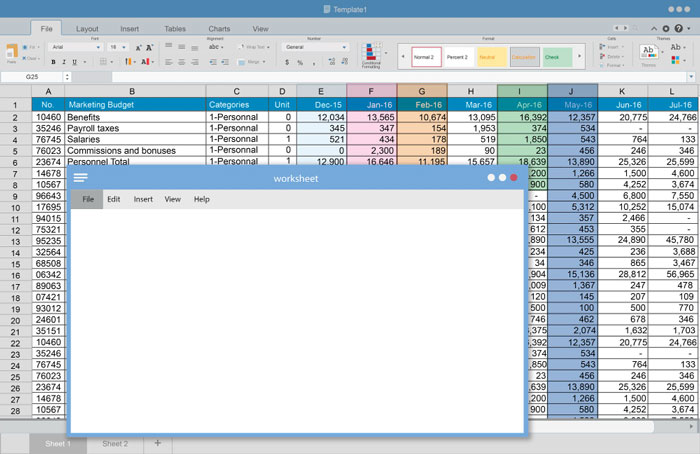The height and width of the screenshot is (454, 700).
Task: Toggle underline formatting
Action: 75,62
